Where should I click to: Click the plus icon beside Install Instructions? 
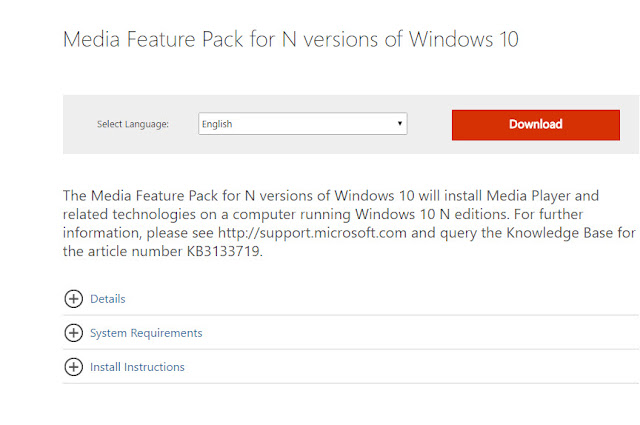coord(73,367)
